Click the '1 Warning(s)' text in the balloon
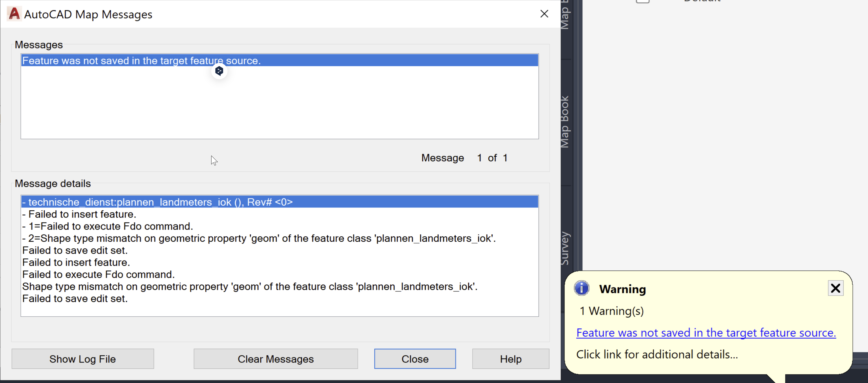The image size is (868, 383). pos(612,311)
